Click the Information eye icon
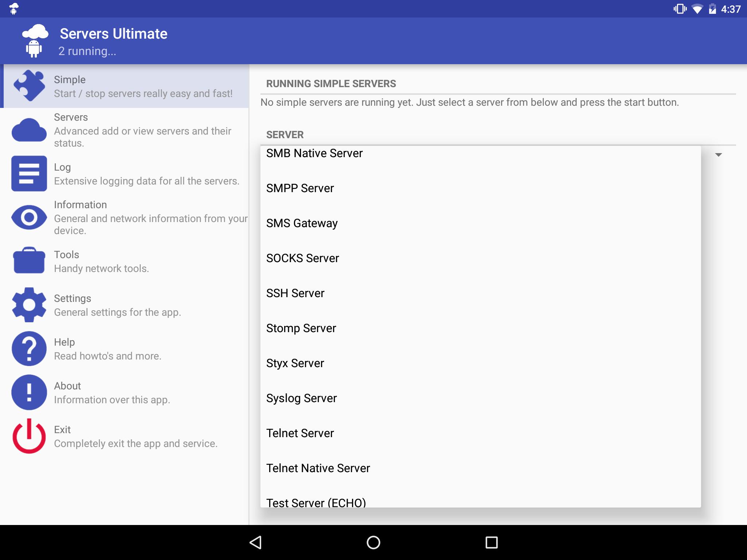 29,217
